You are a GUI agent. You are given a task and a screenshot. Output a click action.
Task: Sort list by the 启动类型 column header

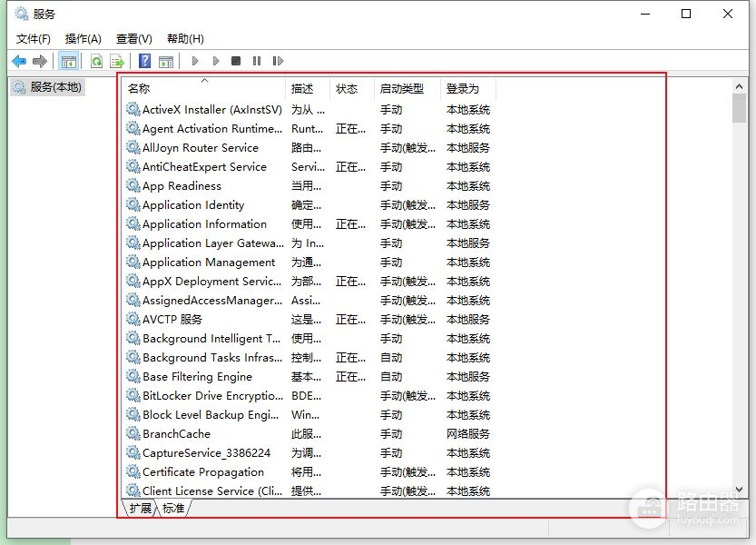pyautogui.click(x=401, y=88)
